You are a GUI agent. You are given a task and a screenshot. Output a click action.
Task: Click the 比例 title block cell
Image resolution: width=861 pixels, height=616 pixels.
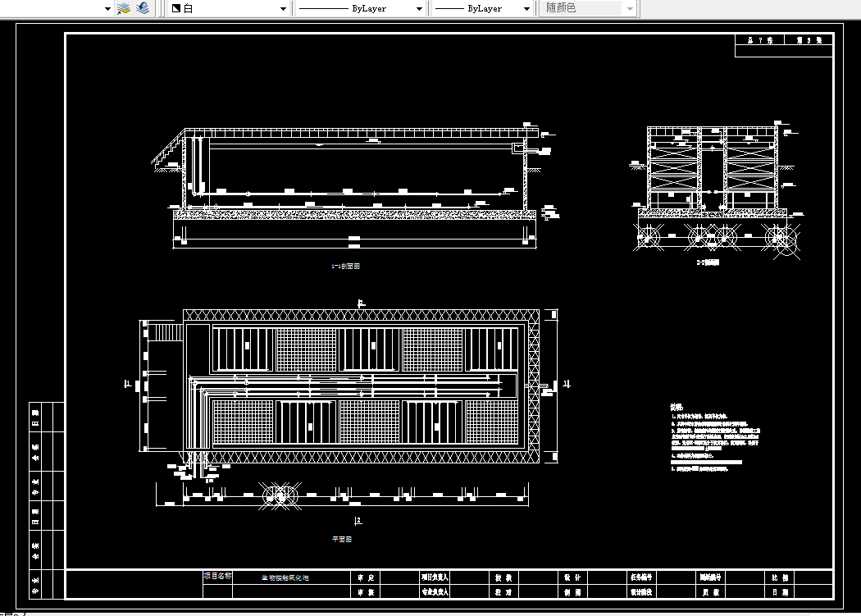tap(780, 577)
